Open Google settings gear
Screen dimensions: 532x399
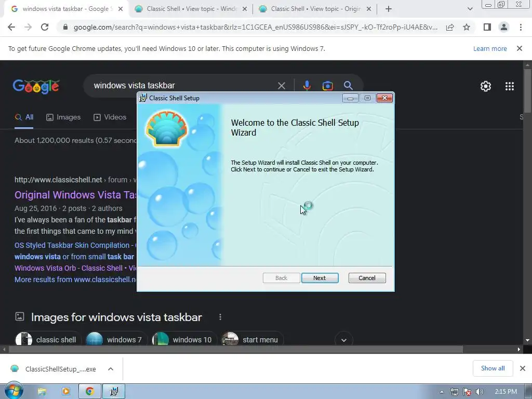486,86
